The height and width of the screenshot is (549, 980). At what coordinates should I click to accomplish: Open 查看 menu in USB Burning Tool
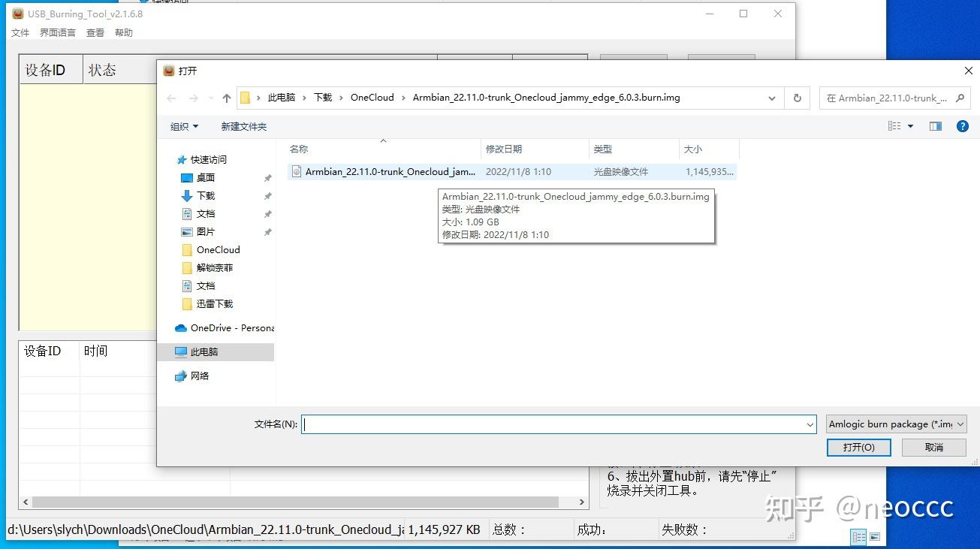pyautogui.click(x=95, y=33)
